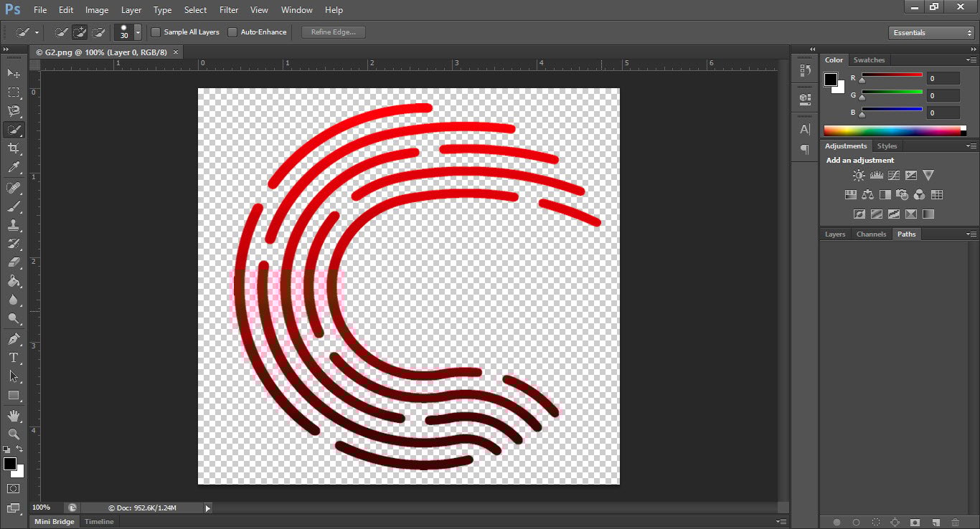Select the Lasso tool
Image resolution: width=980 pixels, height=529 pixels.
pyautogui.click(x=14, y=111)
